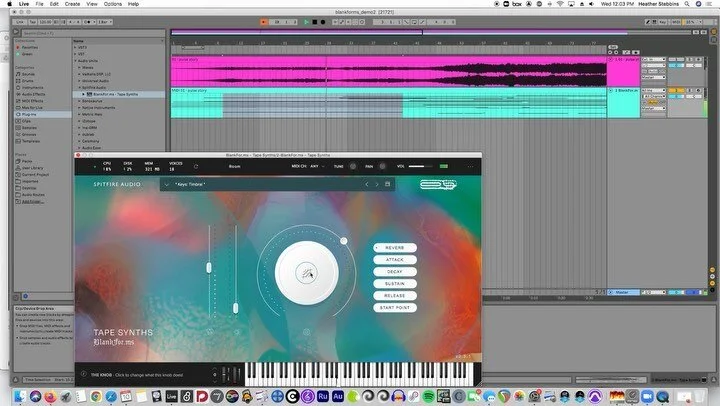
Task: Click the Link button in Ableton's control bar
Action: coord(20,22)
